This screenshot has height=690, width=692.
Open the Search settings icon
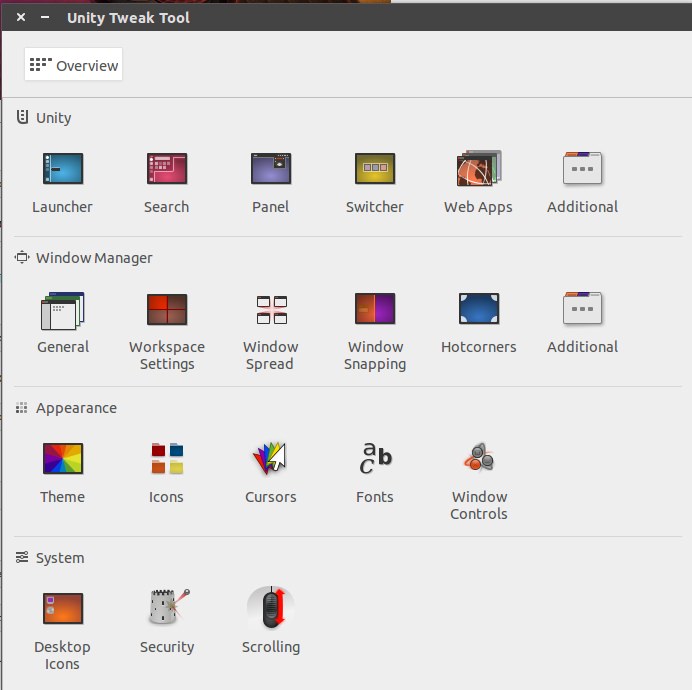coord(167,169)
